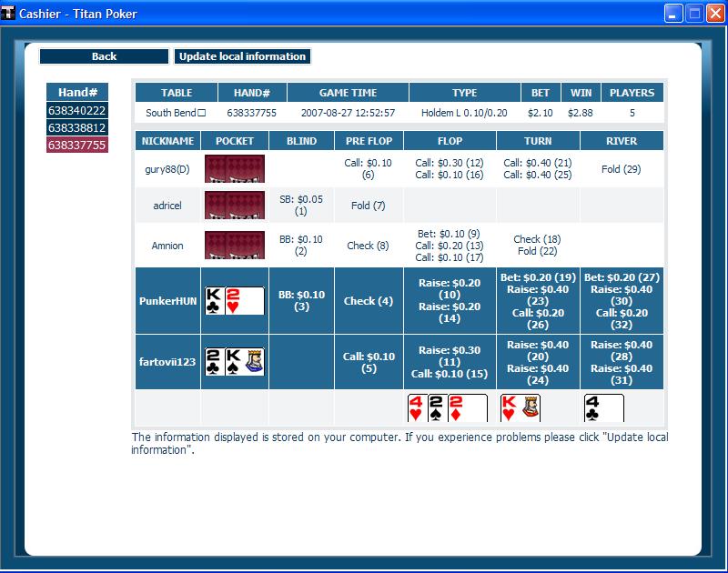The image size is (728, 573).
Task: Click the small square beside South Bend
Action: (x=202, y=114)
